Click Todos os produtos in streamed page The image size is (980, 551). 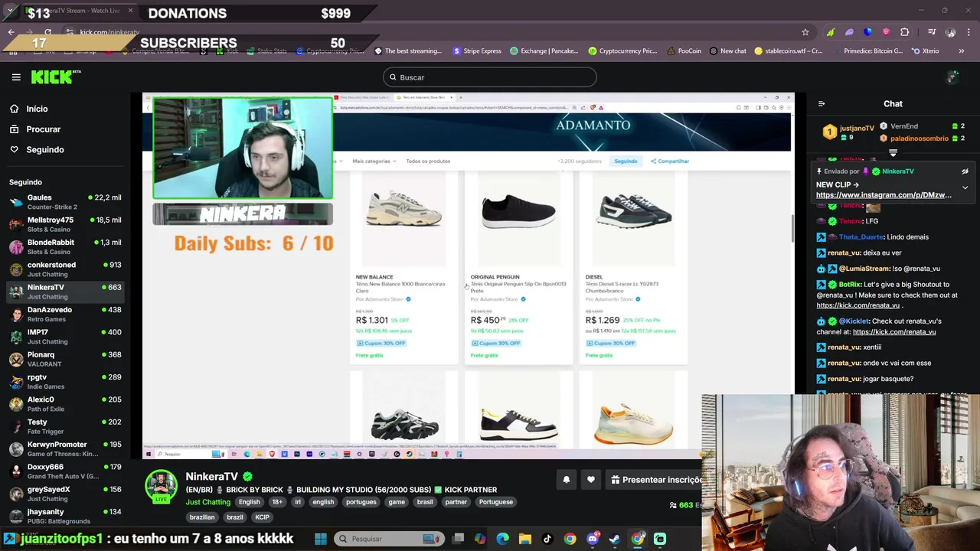(428, 161)
